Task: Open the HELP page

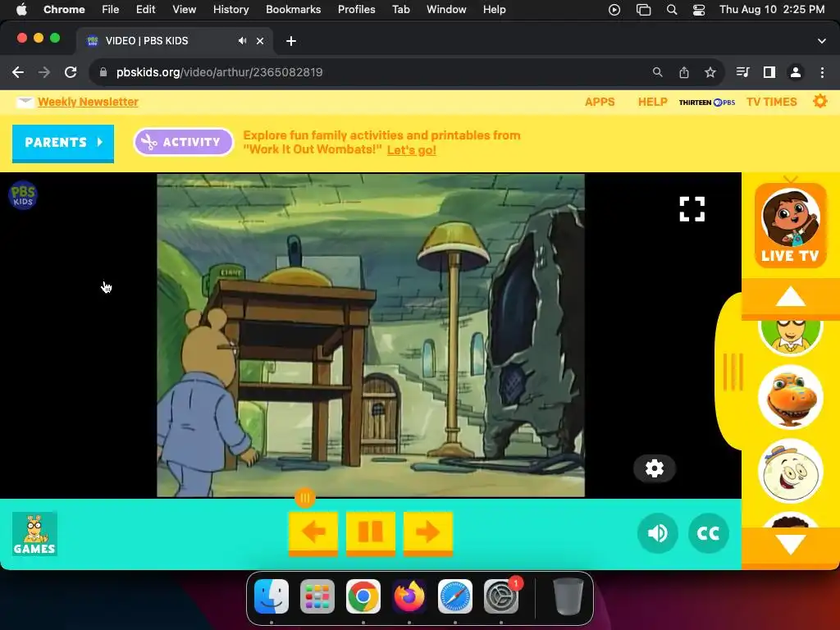Action: [652, 102]
